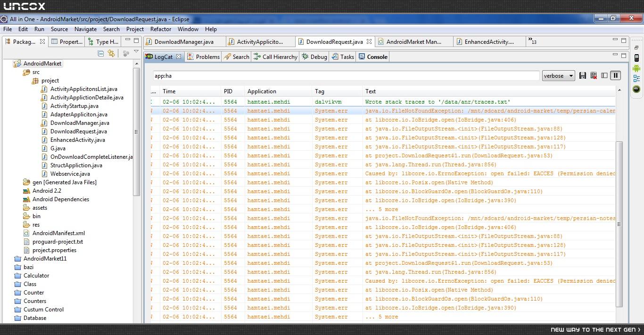The height and width of the screenshot is (335, 644).
Task: Click the Package Explorer vertical scrollbar
Action: [x=137, y=132]
